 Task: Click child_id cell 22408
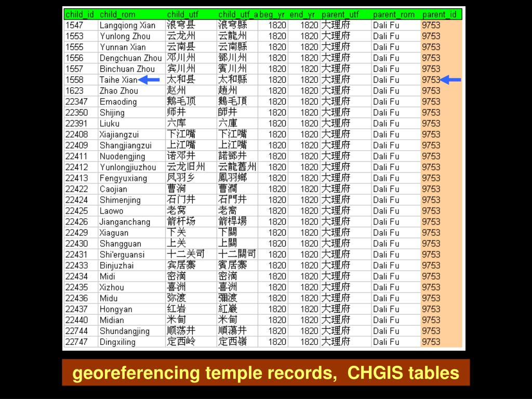pos(81,135)
